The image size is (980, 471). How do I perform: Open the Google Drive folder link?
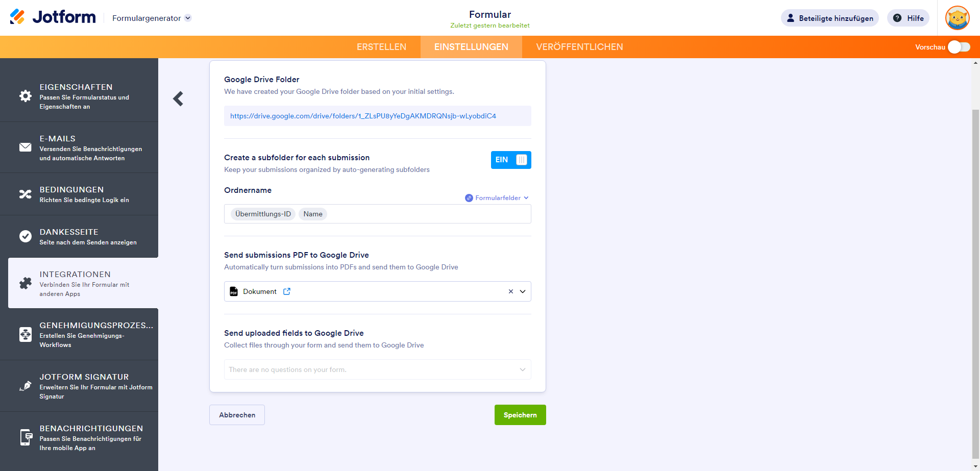[x=363, y=116]
